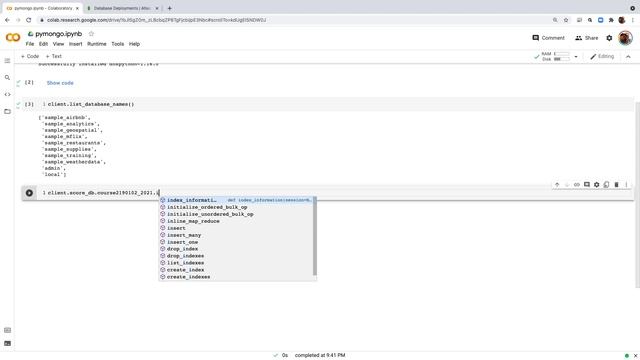Viewport: 640px width, 360px height.
Task: Delete the current cell with trash icon
Action: pos(616,185)
